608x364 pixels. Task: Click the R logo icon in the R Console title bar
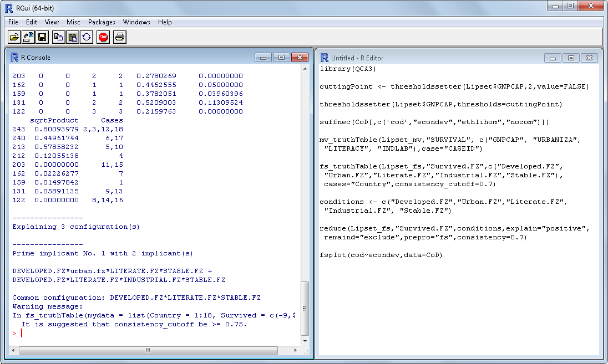(x=15, y=57)
